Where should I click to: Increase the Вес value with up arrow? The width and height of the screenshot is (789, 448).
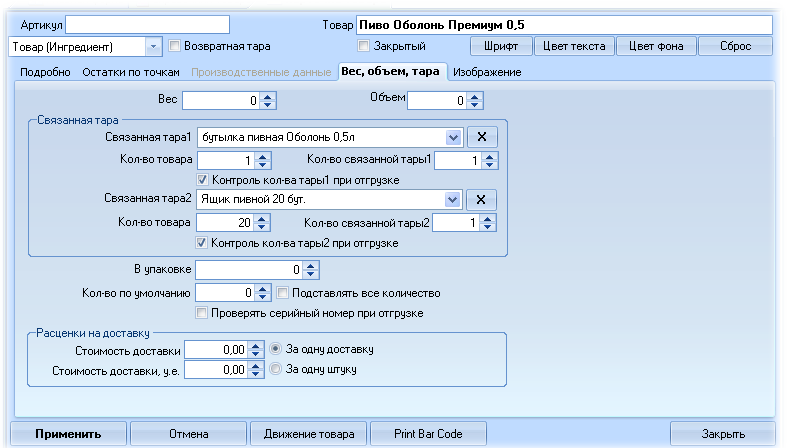[268, 97]
